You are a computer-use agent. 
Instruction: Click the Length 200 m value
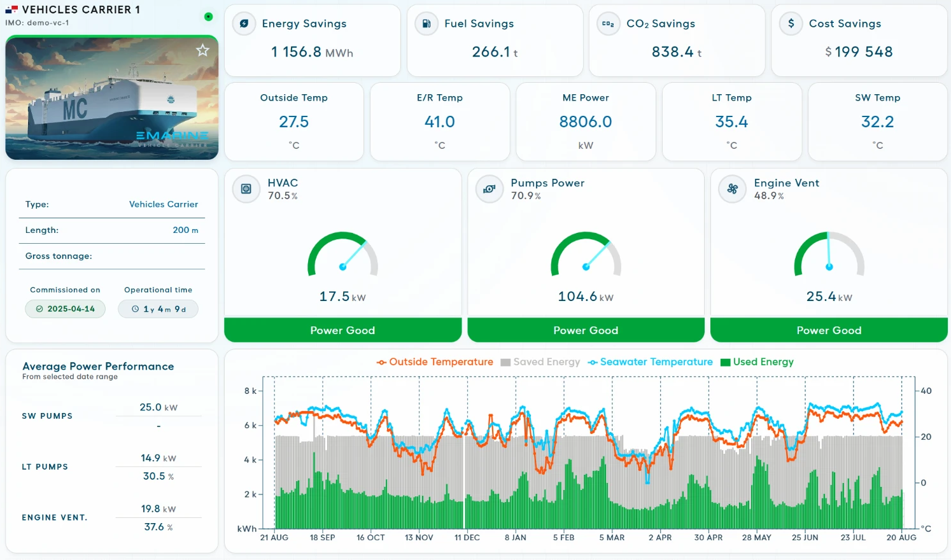(185, 230)
